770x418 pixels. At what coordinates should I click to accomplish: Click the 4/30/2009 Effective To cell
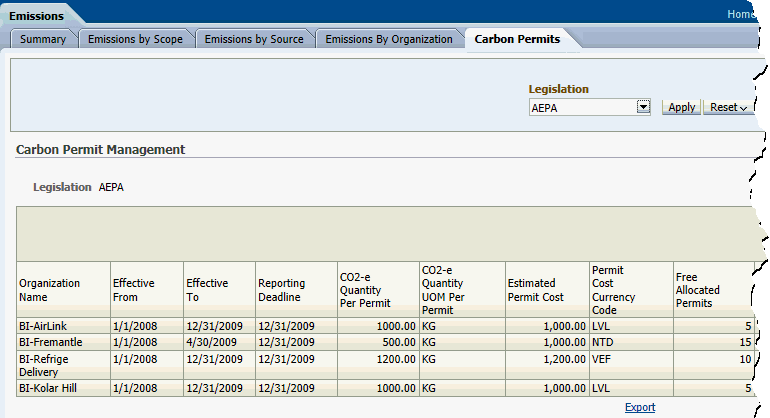click(220, 342)
